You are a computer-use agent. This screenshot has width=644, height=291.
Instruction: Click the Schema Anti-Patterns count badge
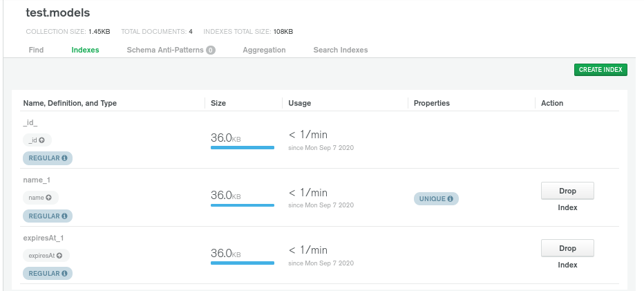[211, 50]
